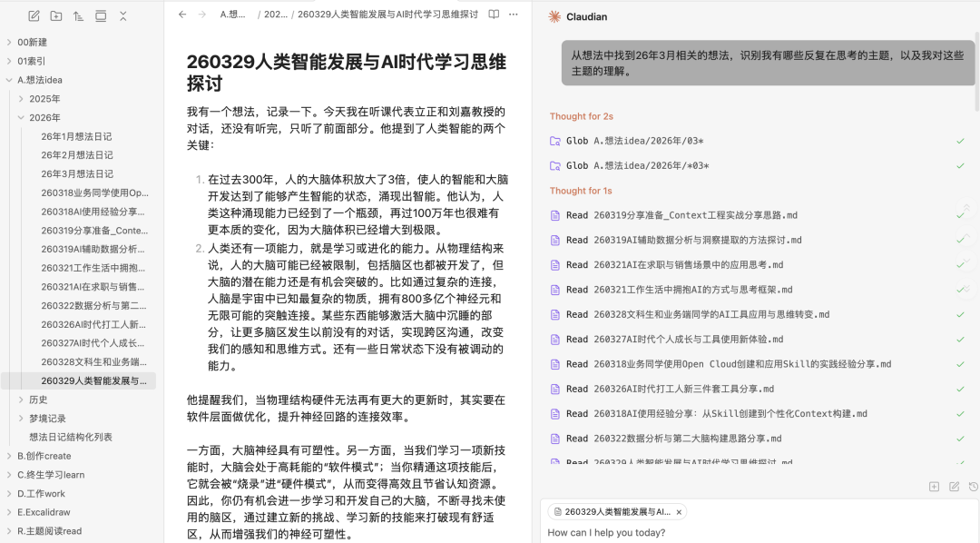Open the 26年1月想法日记 note
This screenshot has width=980, height=543.
tap(78, 136)
